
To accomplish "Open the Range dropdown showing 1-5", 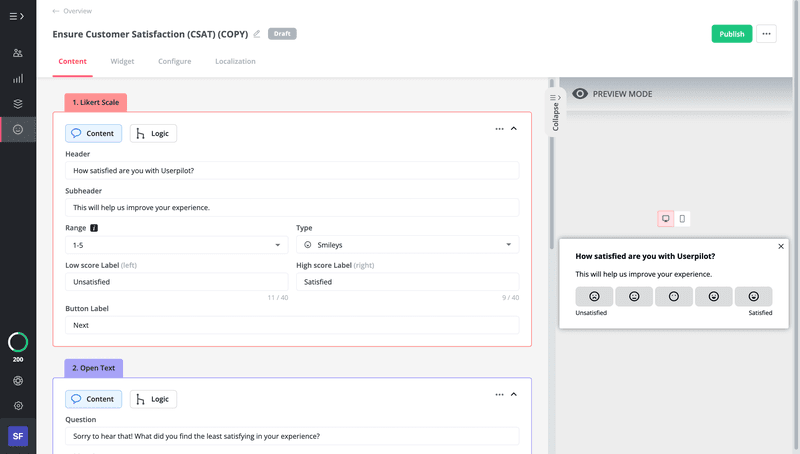I will coord(176,245).
